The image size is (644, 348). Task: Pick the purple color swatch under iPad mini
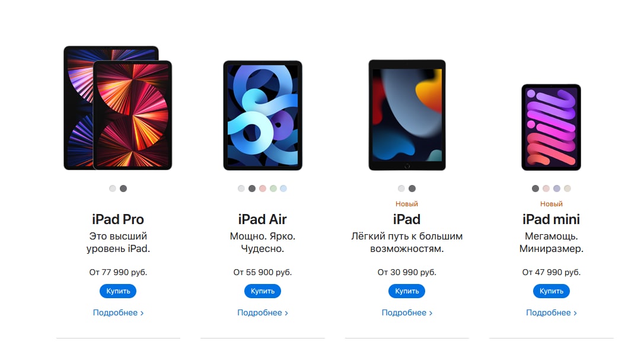pos(556,189)
